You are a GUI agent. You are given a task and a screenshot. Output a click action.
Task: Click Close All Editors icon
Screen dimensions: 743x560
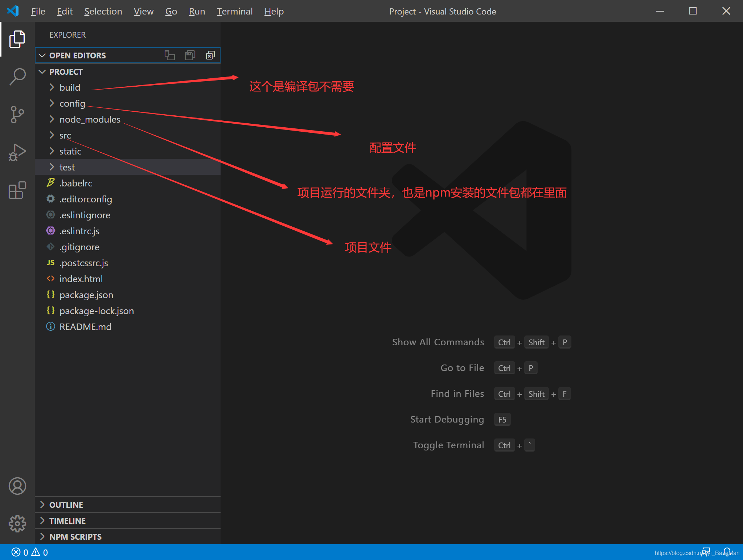click(x=210, y=55)
